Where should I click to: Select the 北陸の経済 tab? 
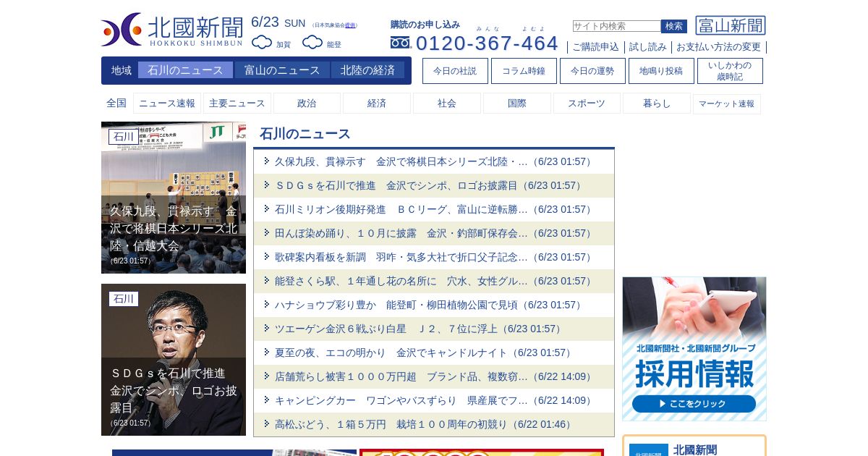point(367,70)
